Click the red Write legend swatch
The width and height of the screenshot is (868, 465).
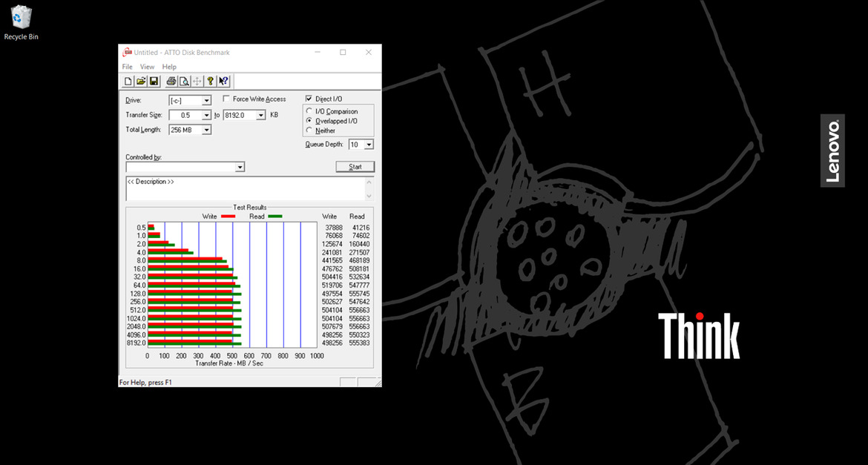228,217
